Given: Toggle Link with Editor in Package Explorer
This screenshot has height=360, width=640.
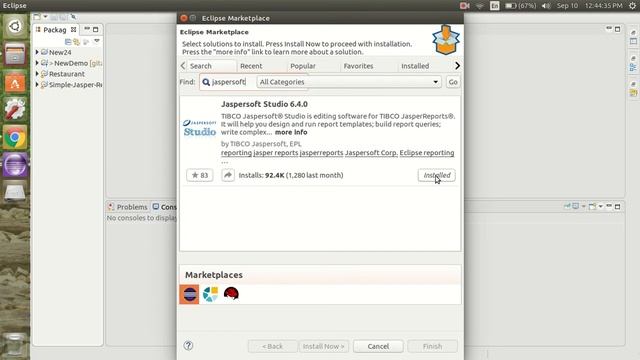Looking at the screenshot, I should tap(77, 42).
